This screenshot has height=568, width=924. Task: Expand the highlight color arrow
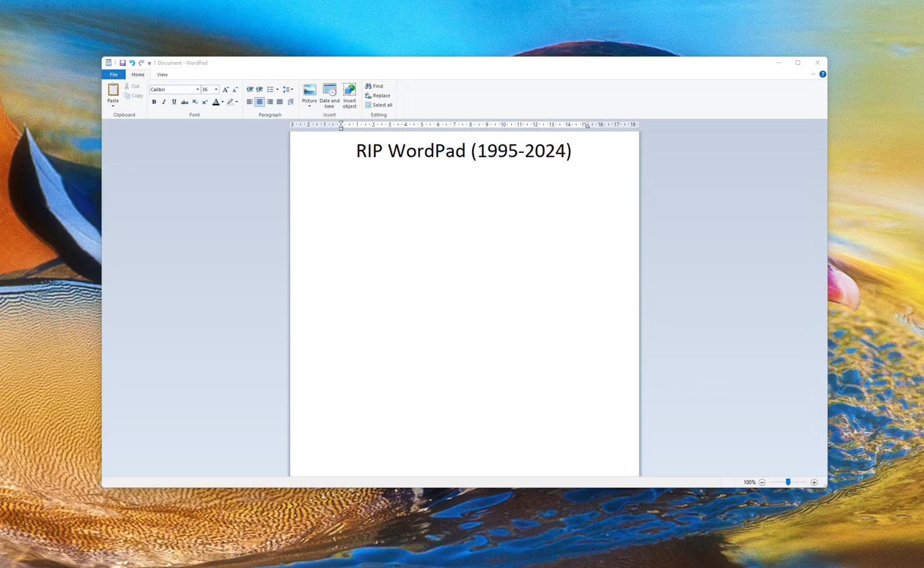pos(237,102)
